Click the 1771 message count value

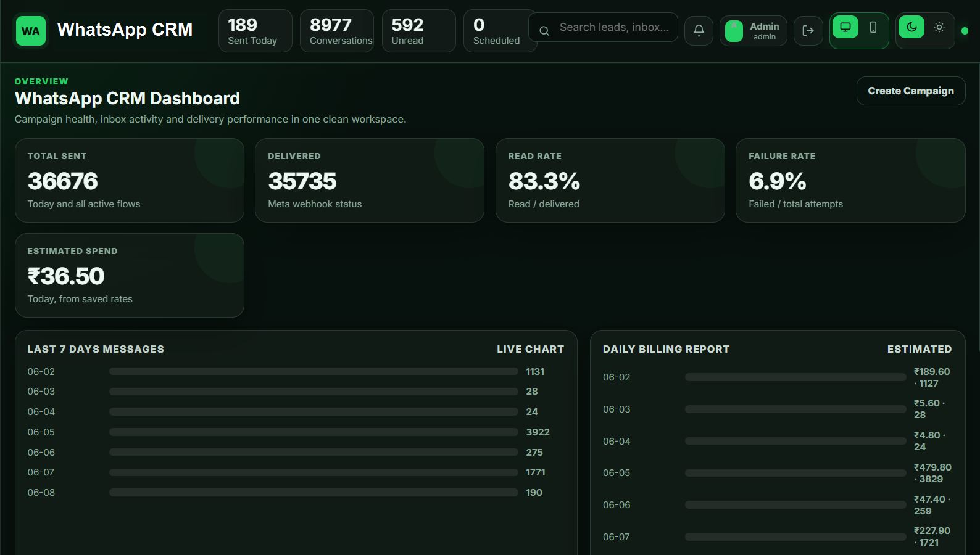click(536, 472)
